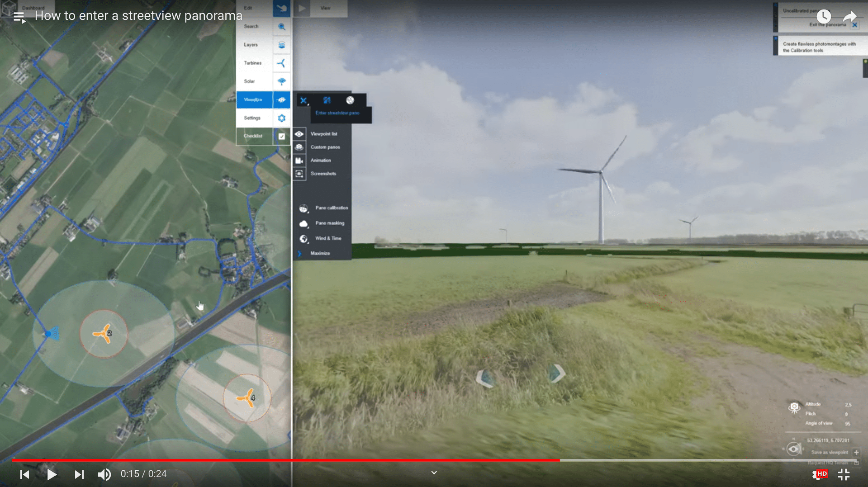The image size is (868, 487).
Task: Click the globe icon in the Visualize toolbar
Action: click(350, 100)
